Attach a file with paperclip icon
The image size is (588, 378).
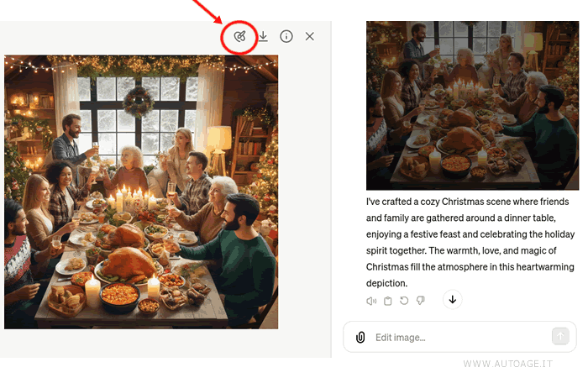click(x=360, y=338)
